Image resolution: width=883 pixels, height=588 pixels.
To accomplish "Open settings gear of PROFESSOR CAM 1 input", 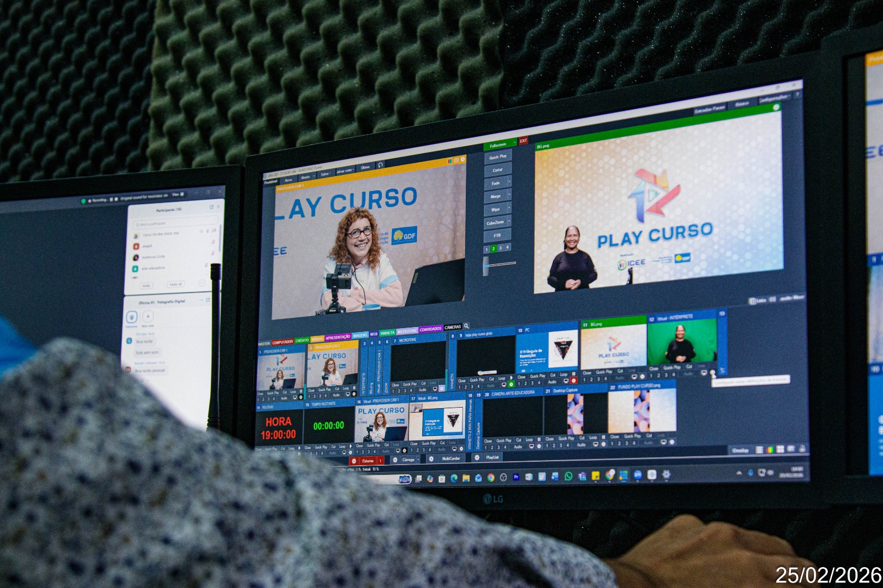I will [x=301, y=397].
